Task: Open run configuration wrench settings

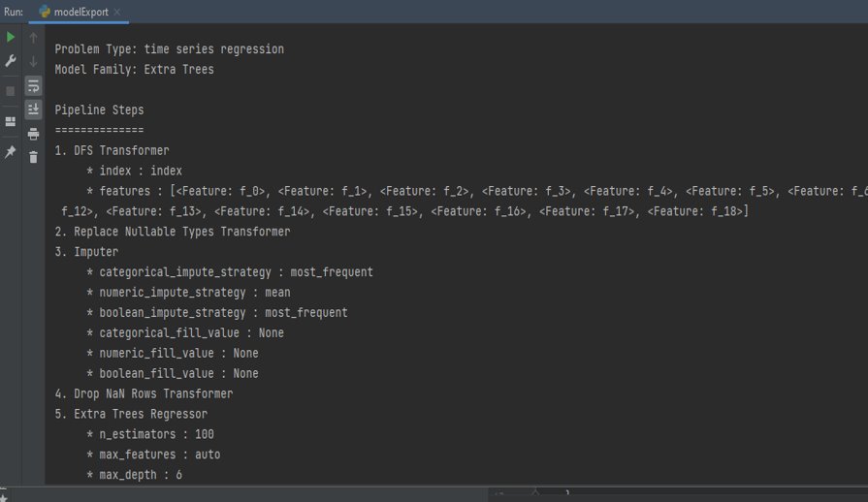Action: 11,60
